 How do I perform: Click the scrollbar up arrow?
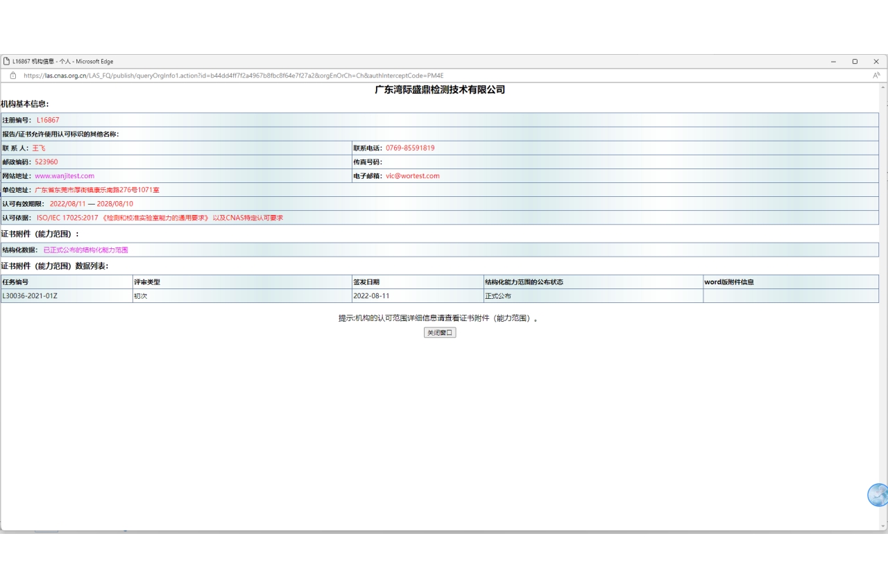coord(883,87)
